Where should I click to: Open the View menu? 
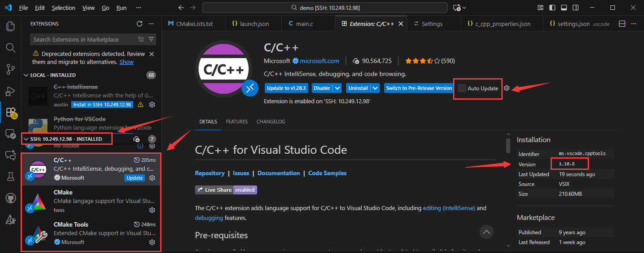[x=89, y=8]
